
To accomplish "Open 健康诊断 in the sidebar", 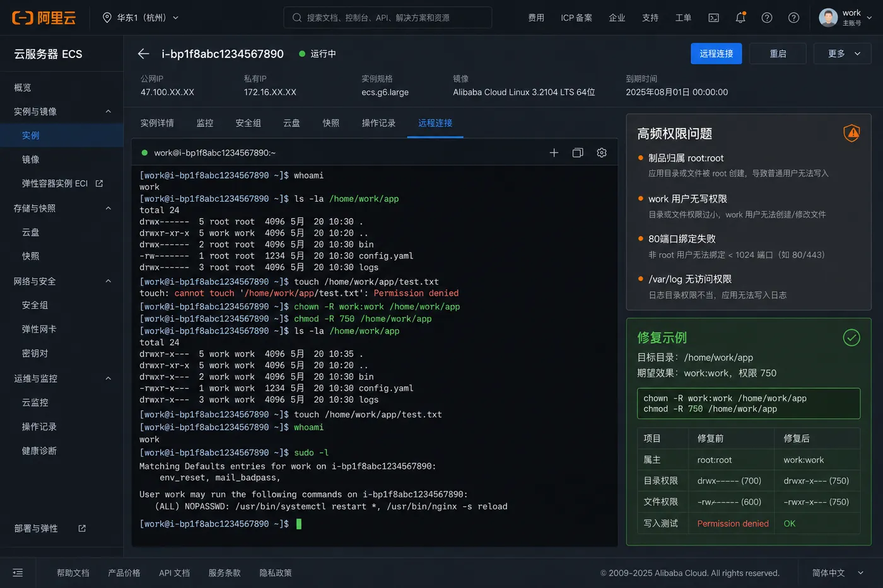I will (39, 451).
